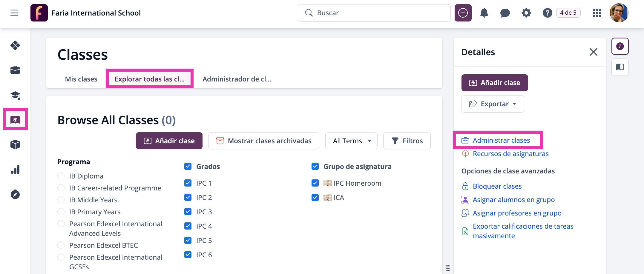Click Mostrar clases archivadas button

(x=264, y=141)
